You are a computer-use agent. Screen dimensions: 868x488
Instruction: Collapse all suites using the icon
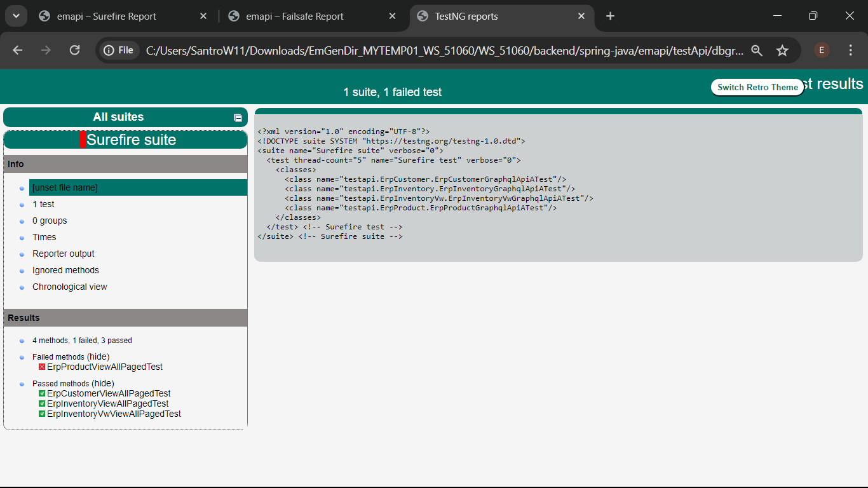click(238, 118)
